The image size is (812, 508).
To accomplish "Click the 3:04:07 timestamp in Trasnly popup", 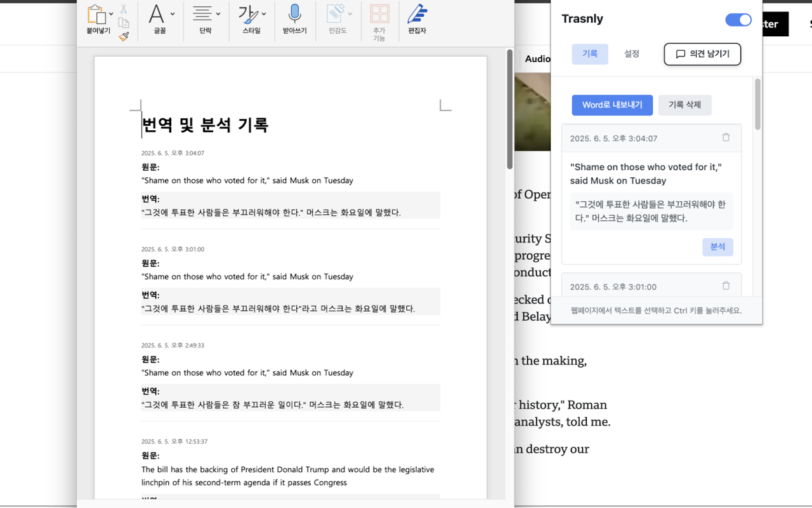I will coord(613,138).
